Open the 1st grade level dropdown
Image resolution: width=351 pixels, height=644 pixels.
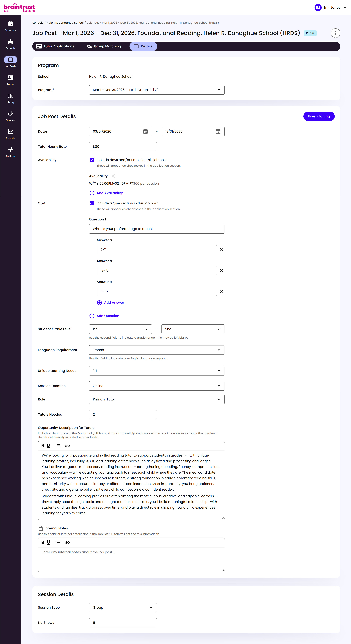(120, 329)
